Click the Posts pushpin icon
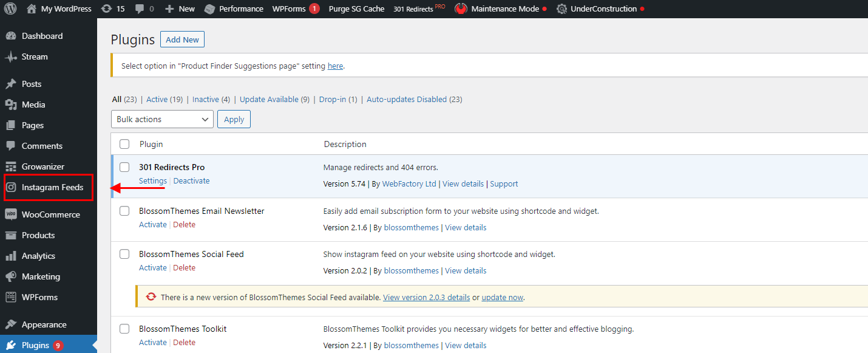 (x=11, y=84)
